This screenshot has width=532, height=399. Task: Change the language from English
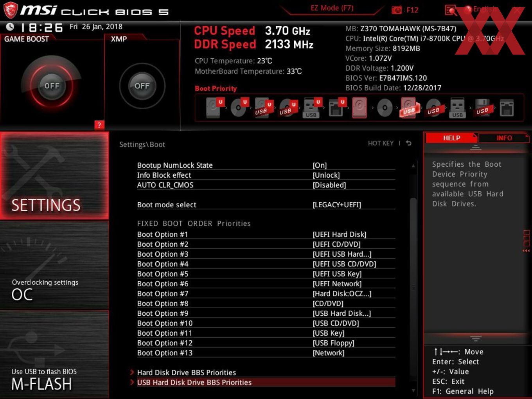[485, 9]
